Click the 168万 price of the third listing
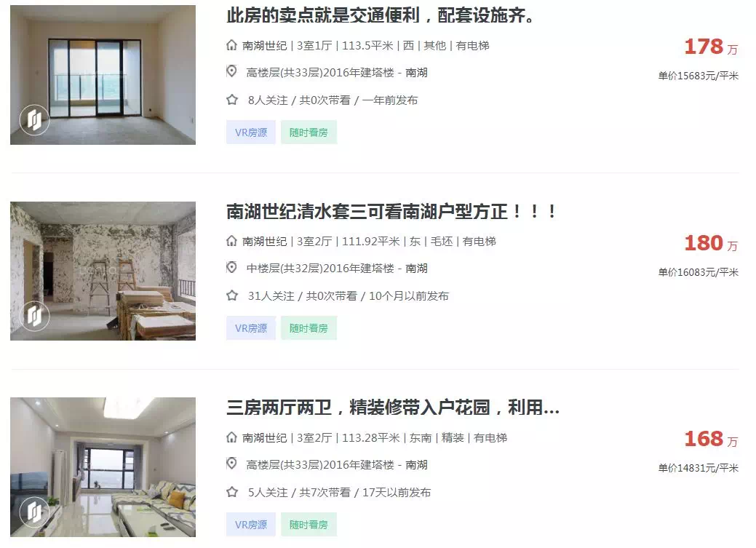This screenshot has height=548, width=756. 711,439
